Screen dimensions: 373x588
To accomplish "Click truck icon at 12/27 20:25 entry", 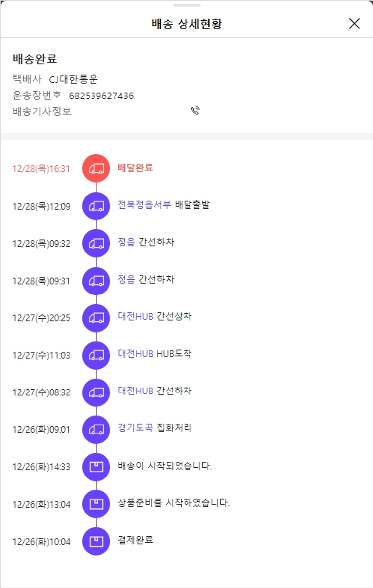I will coord(96,317).
